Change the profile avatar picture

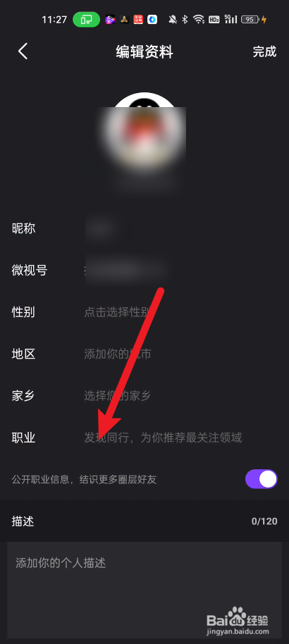point(144,128)
